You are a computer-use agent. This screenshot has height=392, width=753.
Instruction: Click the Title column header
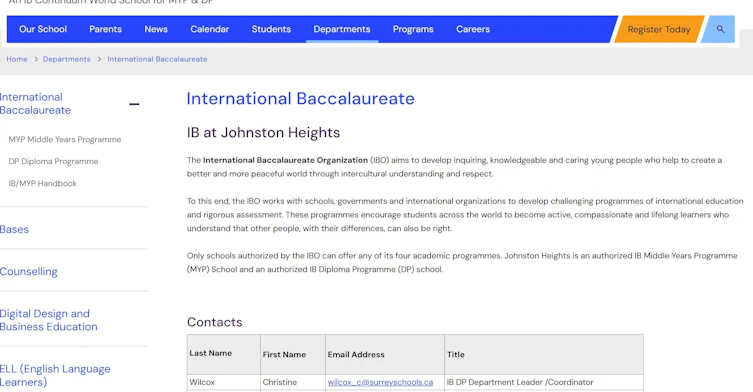coord(544,355)
